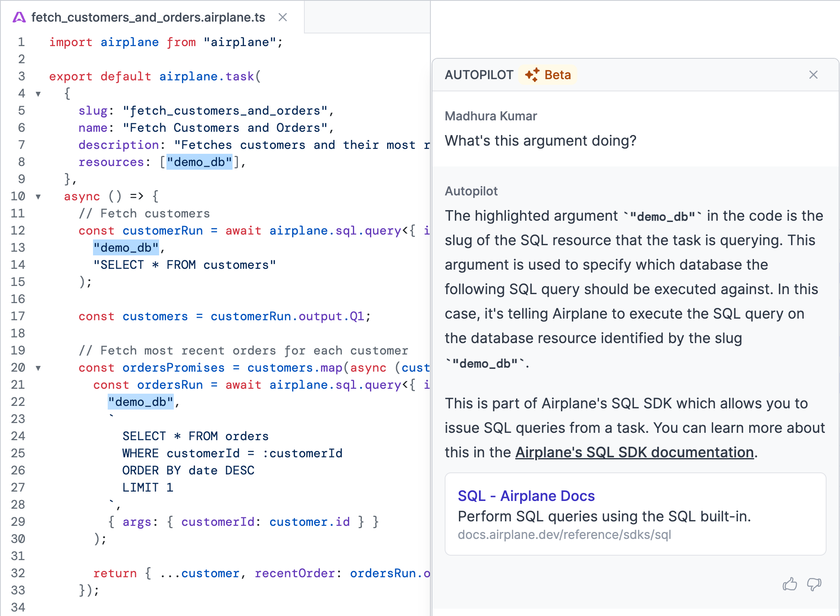Collapse the async function at line 10
The height and width of the screenshot is (616, 840).
pos(38,197)
